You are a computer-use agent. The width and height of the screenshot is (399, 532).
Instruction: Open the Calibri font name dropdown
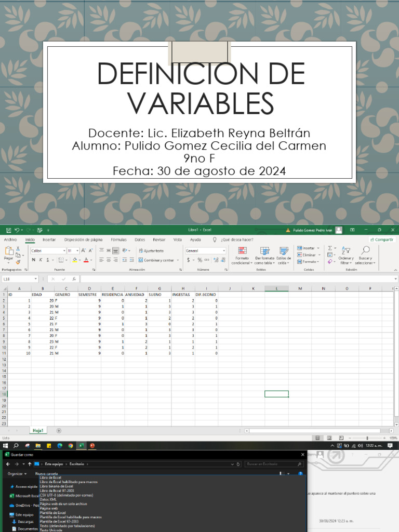coord(64,251)
